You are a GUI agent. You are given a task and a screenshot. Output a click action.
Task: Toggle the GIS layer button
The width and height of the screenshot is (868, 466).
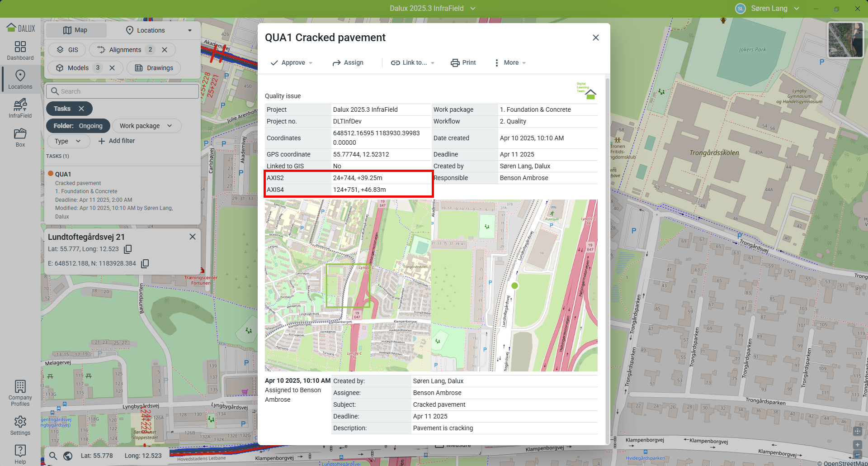tap(67, 50)
